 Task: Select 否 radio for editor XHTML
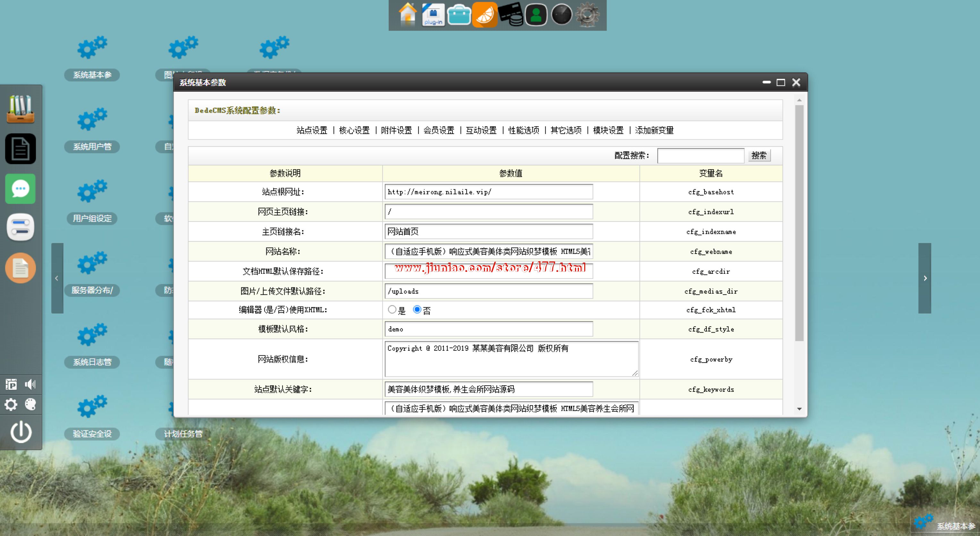[x=417, y=309]
